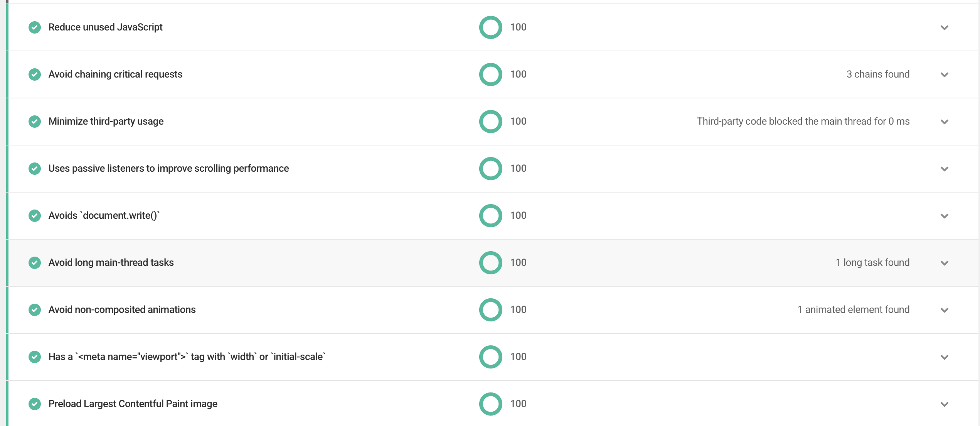Click green checkmark beside Reduce unused JavaScript
This screenshot has height=426, width=980.
35,27
